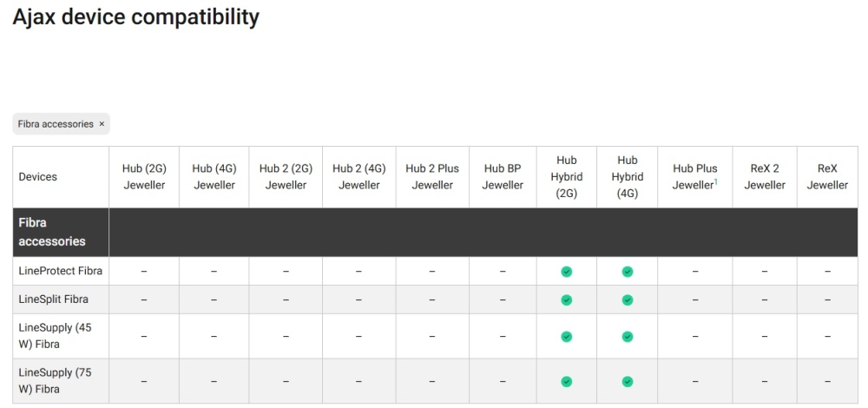Click LineSplit Fibra Hub Hybrid (4G) checkmark
868x408 pixels.
[628, 300]
